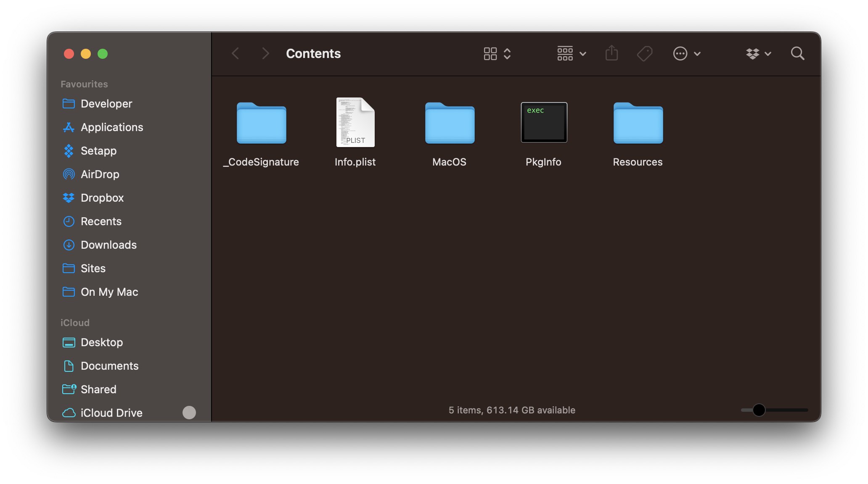Click the Contents window title
The height and width of the screenshot is (484, 868).
point(313,53)
